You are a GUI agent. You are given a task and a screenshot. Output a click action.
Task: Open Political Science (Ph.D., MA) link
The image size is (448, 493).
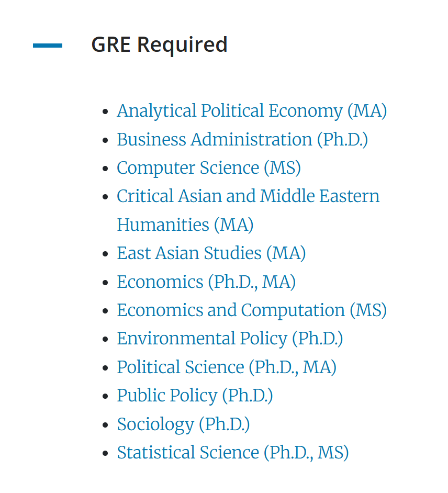click(226, 367)
